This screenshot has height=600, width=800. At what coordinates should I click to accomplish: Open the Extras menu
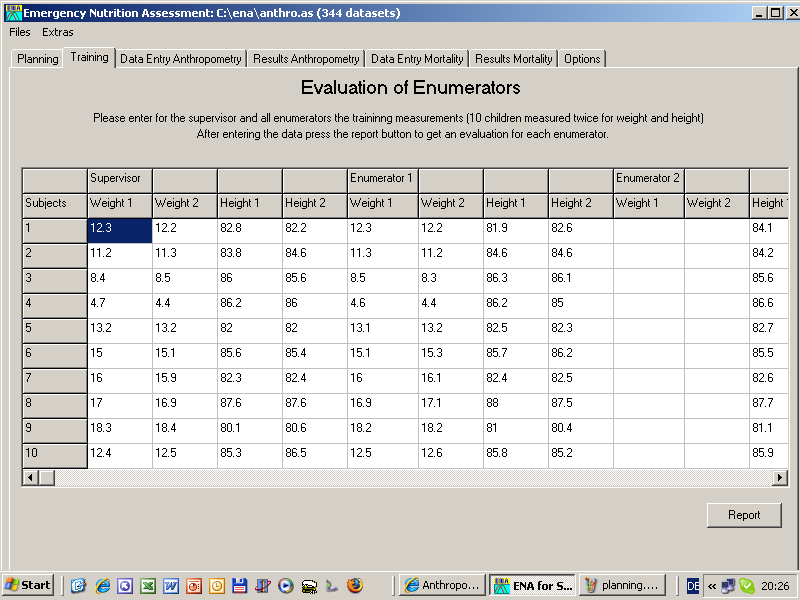[x=58, y=32]
